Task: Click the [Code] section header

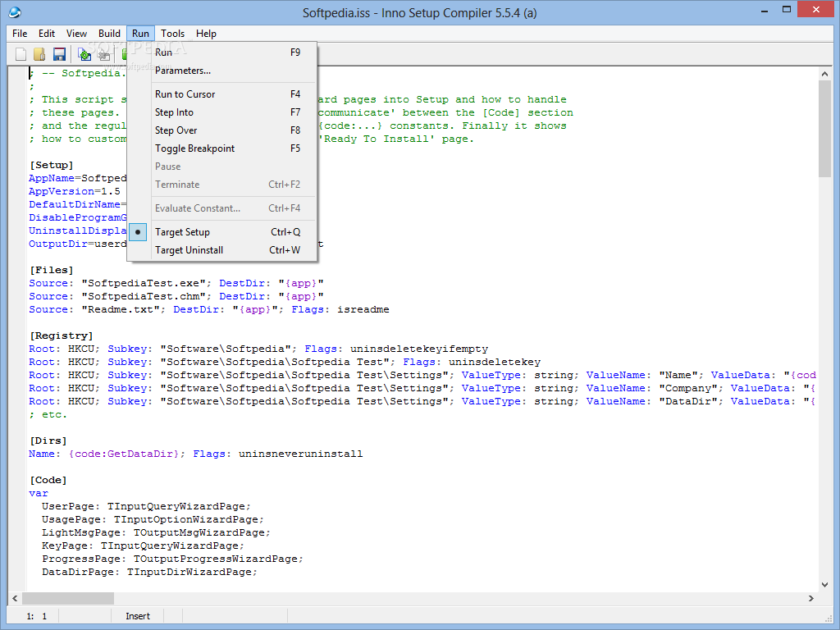Action: coord(48,480)
